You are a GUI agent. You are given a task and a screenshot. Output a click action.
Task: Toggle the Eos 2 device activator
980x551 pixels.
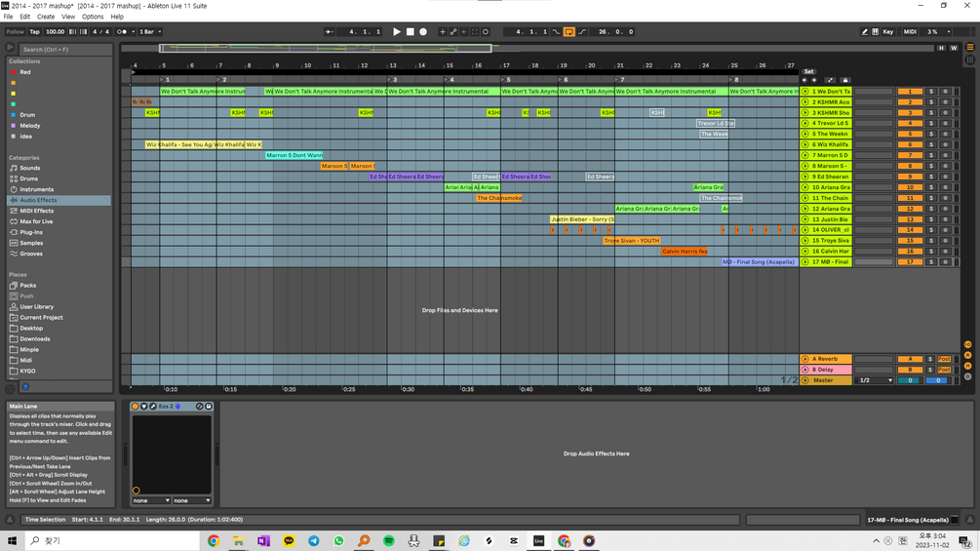pos(135,407)
